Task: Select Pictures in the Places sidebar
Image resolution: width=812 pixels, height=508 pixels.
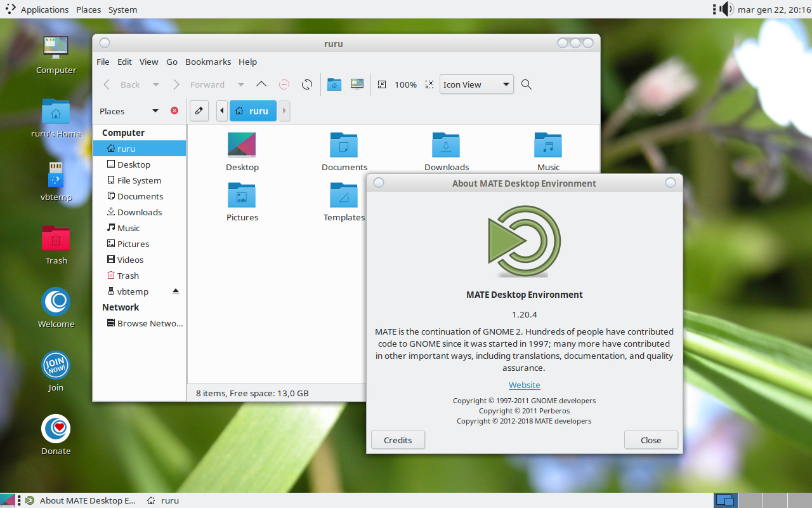Action: pos(140,244)
